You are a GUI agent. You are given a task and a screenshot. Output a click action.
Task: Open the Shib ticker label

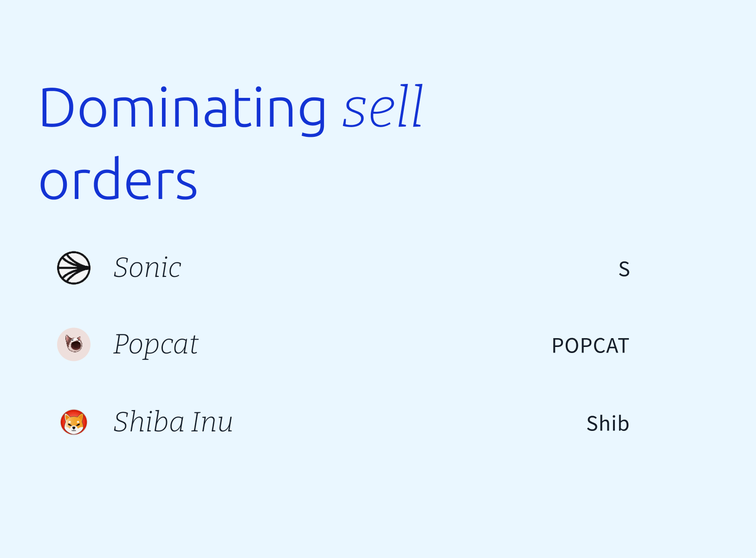point(608,423)
